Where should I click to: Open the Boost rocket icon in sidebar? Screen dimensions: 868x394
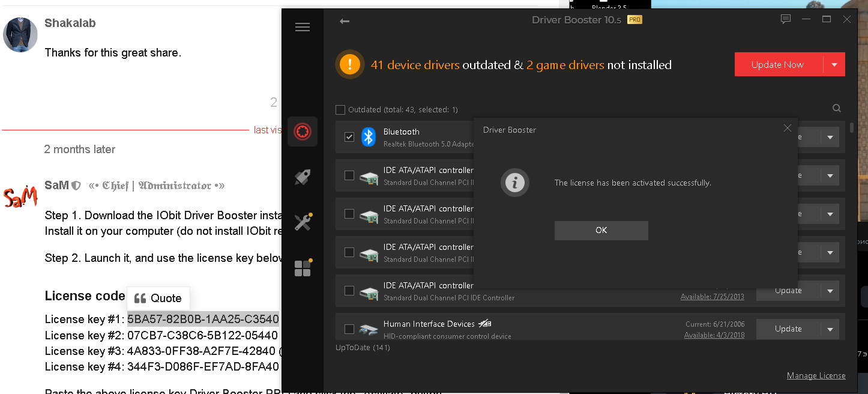coord(303,177)
